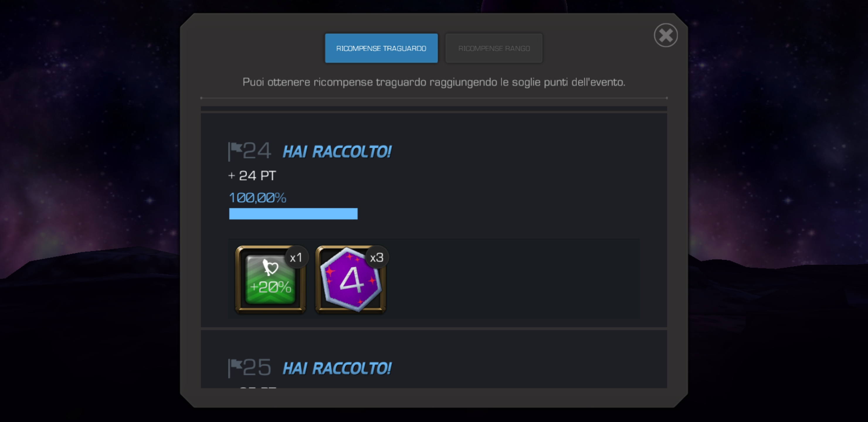
Task: Tap the green +20% health boost reward
Action: pyautogui.click(x=270, y=280)
